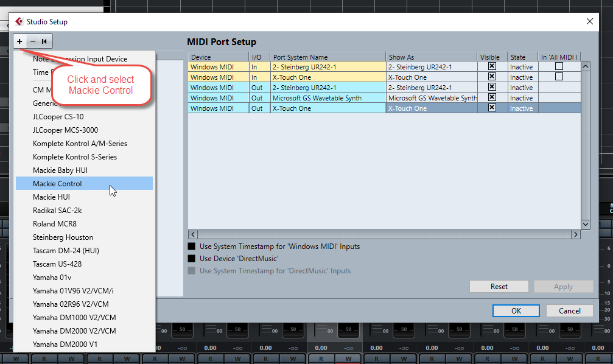Toggle Visible for Steinberg UR242-1 input
The height and width of the screenshot is (364, 613).
(x=492, y=66)
